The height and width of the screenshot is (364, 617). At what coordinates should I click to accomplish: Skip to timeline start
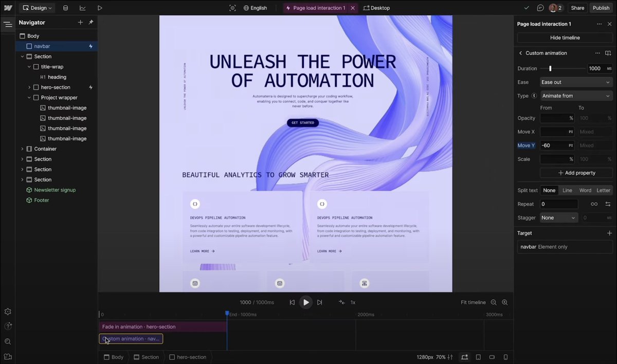click(x=292, y=302)
